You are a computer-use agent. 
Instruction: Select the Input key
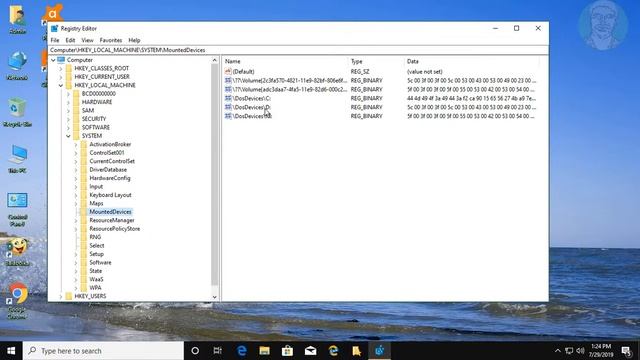[x=96, y=187]
